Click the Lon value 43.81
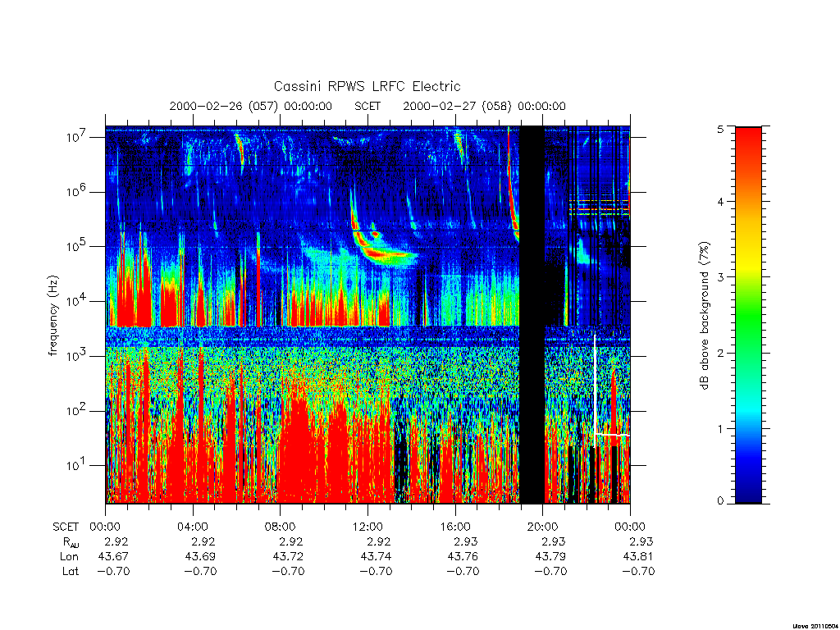This screenshot has width=840, height=630. click(x=638, y=557)
